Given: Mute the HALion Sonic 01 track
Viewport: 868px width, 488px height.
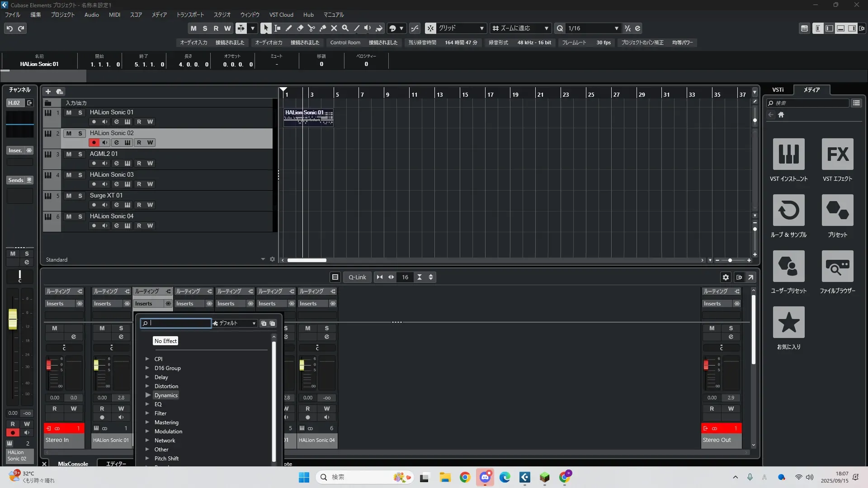Looking at the screenshot, I should 69,113.
